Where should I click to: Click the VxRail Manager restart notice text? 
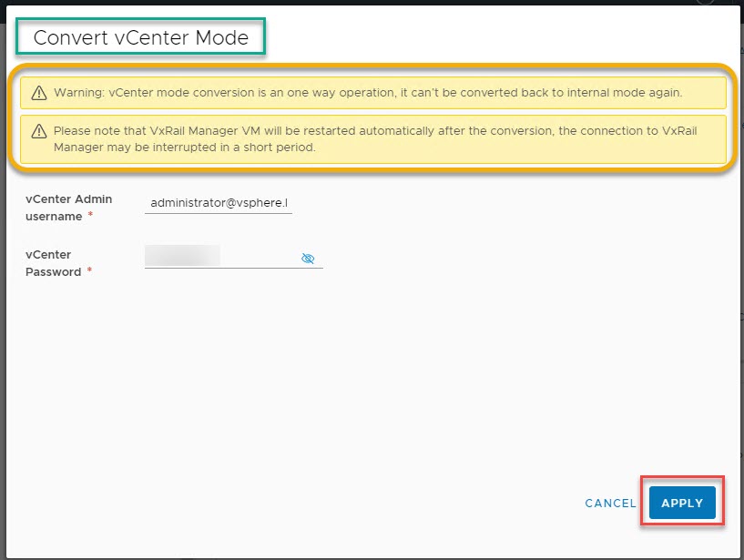click(375, 139)
